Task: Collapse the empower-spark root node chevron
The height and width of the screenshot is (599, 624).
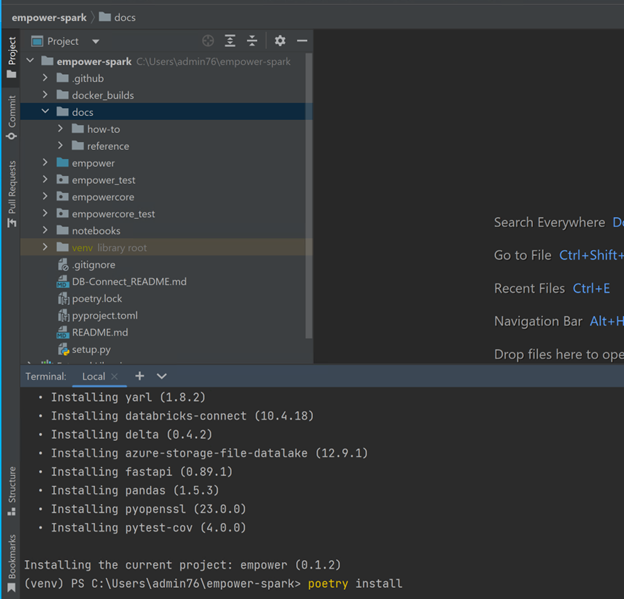Action: click(x=30, y=61)
